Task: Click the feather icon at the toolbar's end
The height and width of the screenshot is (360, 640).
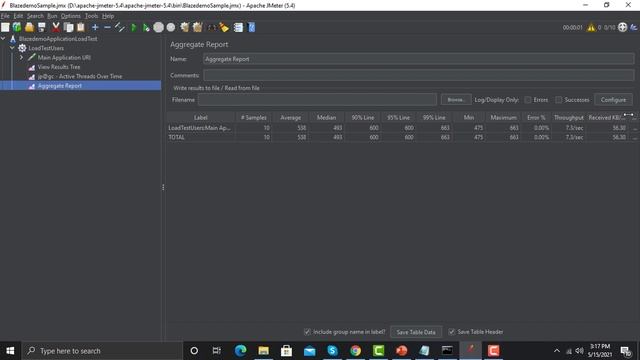Action: 634,27
